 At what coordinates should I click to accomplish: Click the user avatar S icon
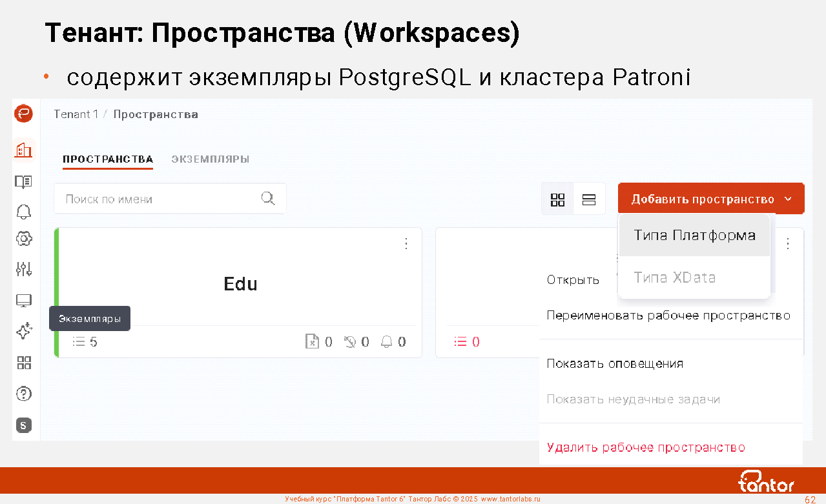point(24,425)
